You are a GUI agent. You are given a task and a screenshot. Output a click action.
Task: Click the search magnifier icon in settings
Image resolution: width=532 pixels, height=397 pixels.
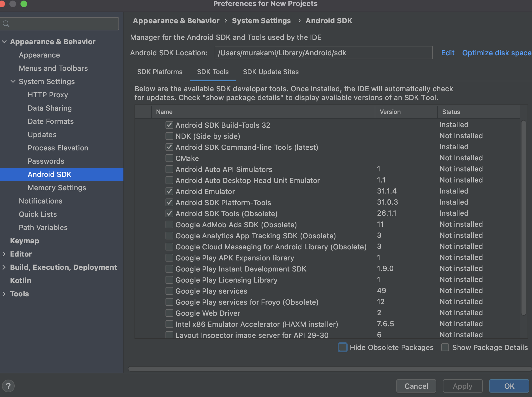pyautogui.click(x=6, y=24)
